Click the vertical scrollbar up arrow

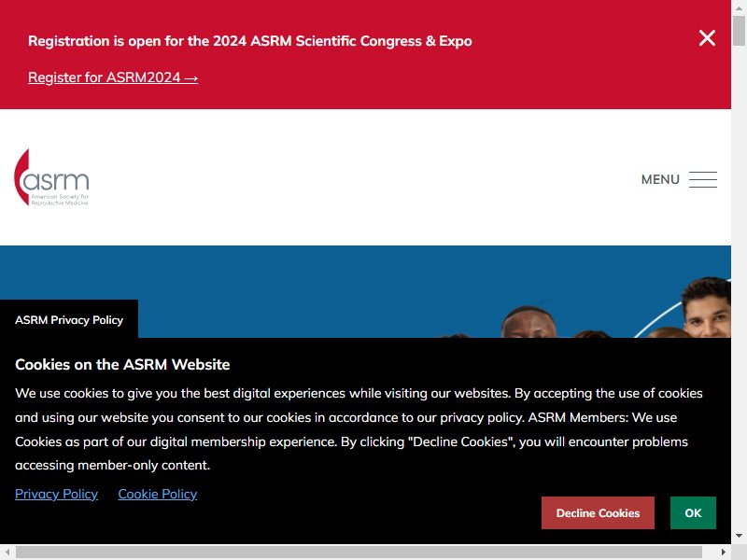[x=739, y=7]
